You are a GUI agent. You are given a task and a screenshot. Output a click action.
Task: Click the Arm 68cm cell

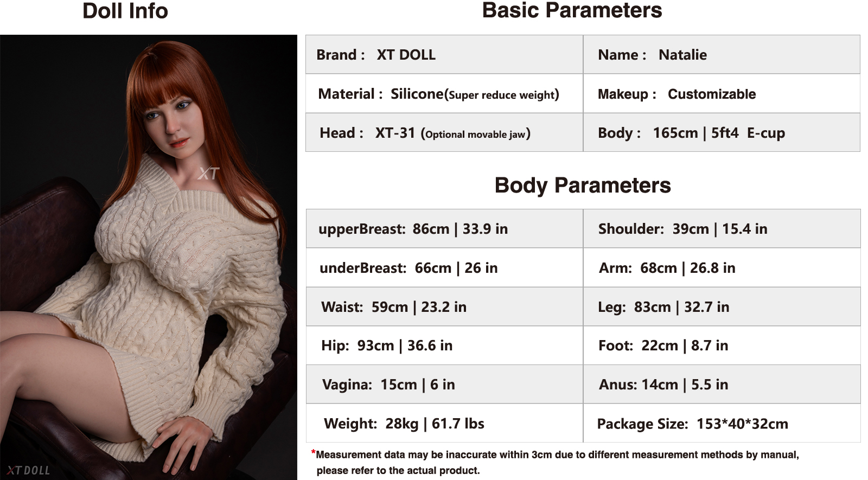pos(722,268)
